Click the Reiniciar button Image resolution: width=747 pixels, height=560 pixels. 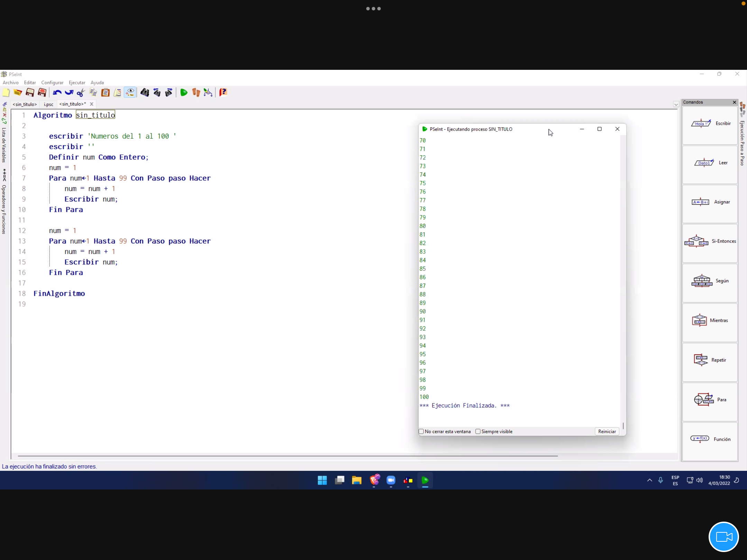pos(607,431)
